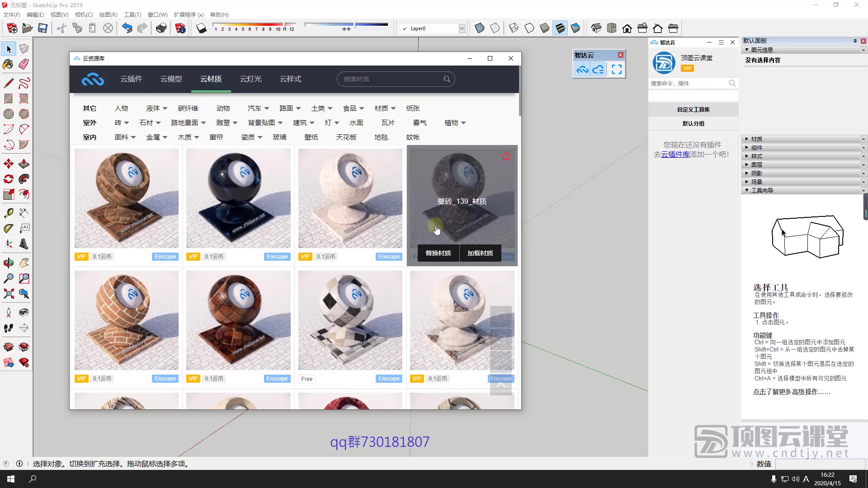Expand the 石材 category dropdown
868x488 pixels.
pyautogui.click(x=150, y=123)
